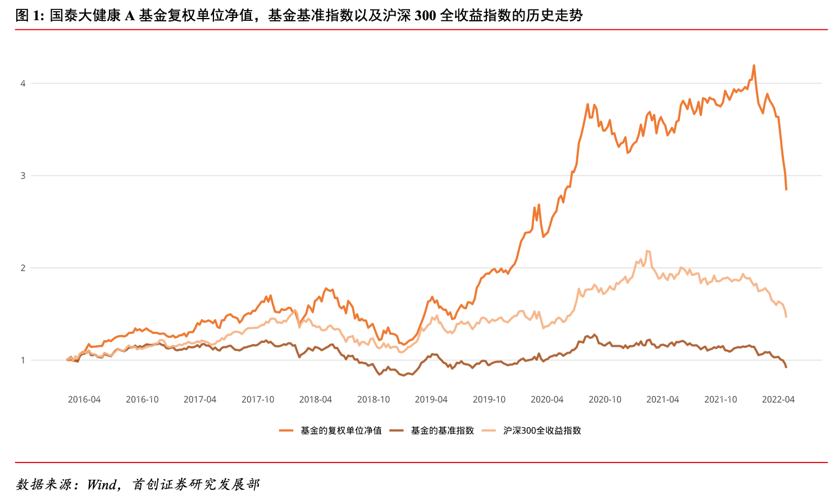Click the y-axis value label 4

click(x=23, y=84)
